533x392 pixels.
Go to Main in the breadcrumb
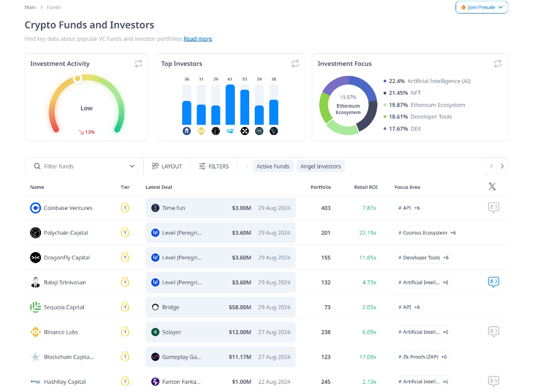click(x=30, y=7)
